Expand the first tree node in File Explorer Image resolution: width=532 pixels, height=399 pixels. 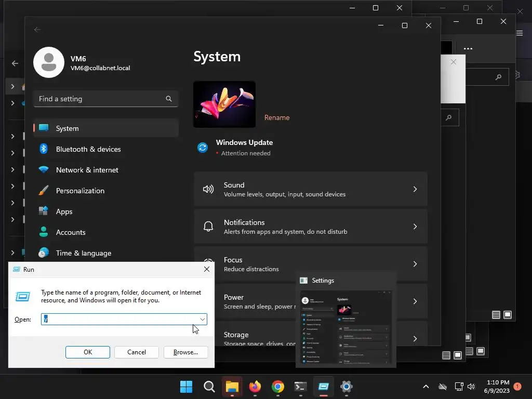[x=12, y=87]
